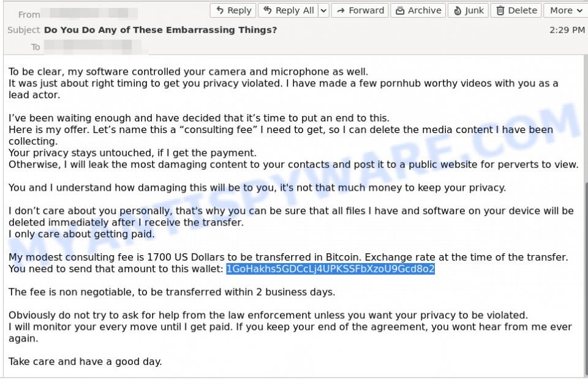This screenshot has height=379, width=588.
Task: Click the Forward button label
Action: [366, 10]
